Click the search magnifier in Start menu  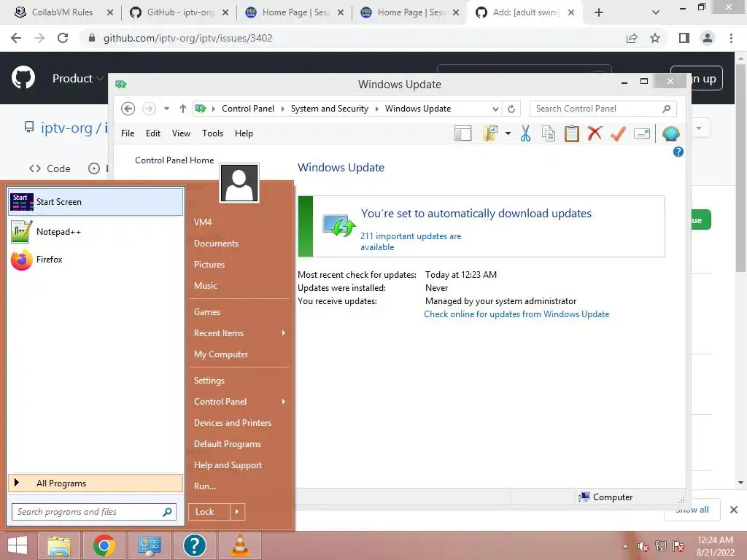tap(167, 512)
